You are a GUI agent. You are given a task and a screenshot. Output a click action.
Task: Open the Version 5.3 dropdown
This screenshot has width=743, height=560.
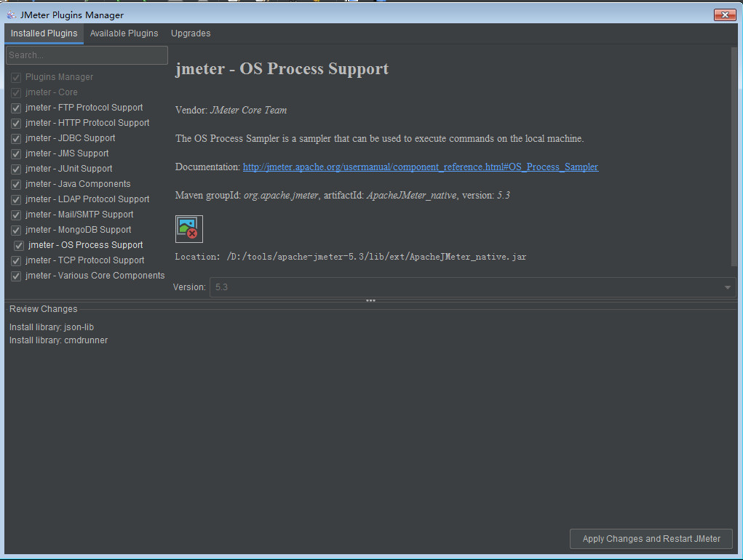473,287
